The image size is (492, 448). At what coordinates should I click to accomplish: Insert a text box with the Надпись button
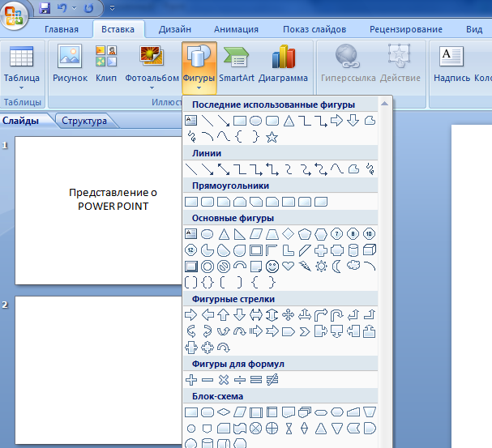point(451,64)
